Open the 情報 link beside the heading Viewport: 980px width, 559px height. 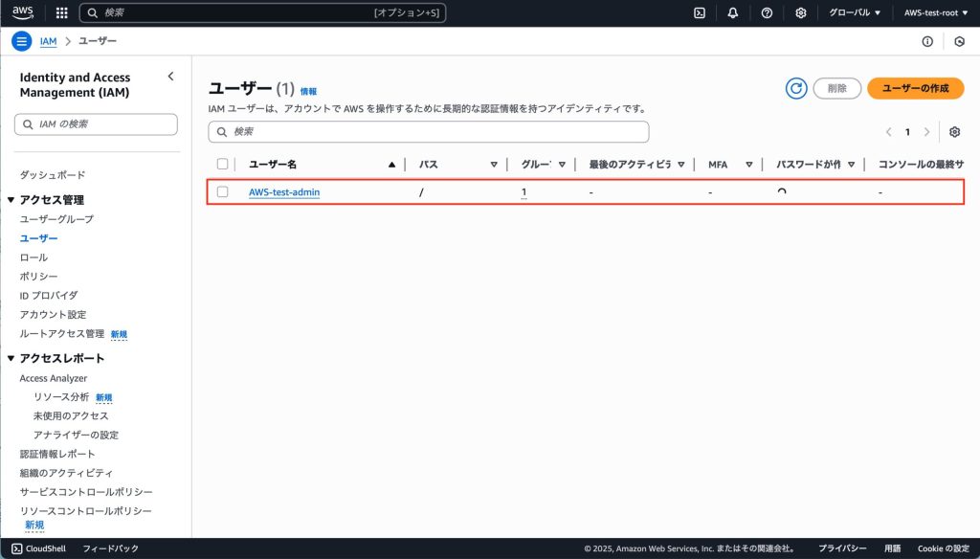(x=309, y=91)
